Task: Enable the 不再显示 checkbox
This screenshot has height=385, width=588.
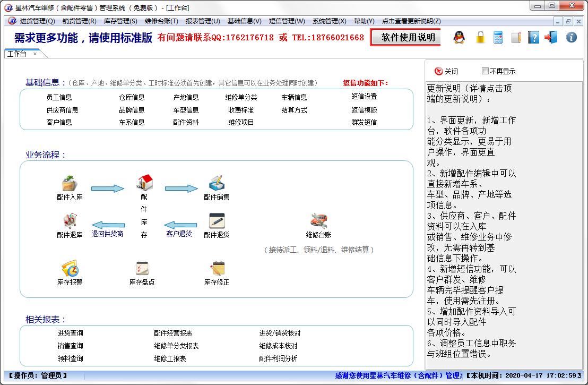Action: (485, 71)
